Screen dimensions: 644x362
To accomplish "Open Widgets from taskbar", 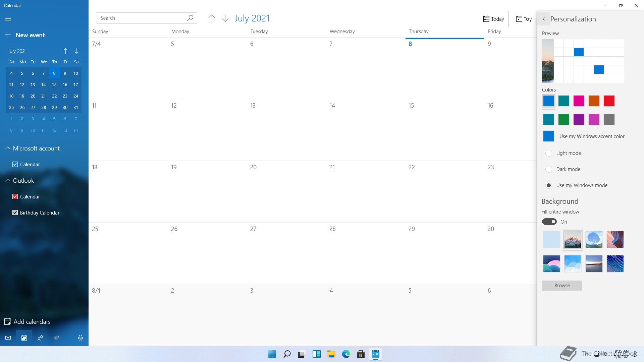I will pyautogui.click(x=316, y=354).
